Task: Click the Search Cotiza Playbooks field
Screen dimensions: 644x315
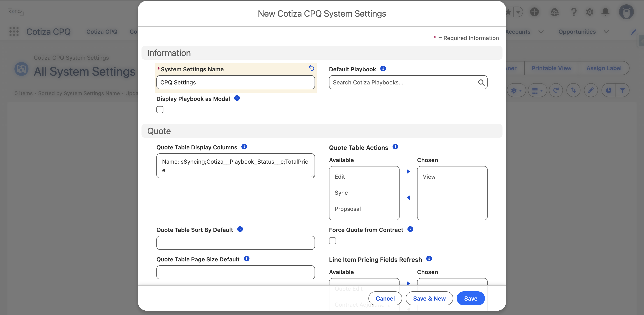Action: [x=408, y=82]
